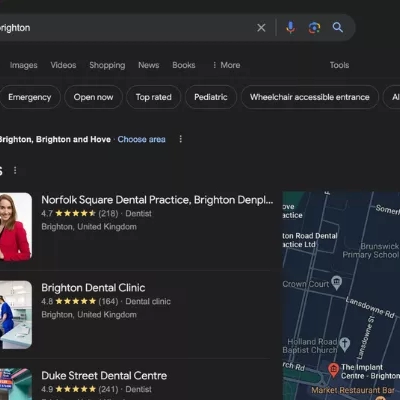This screenshot has height=400, width=400.
Task: Open the three-dot menu beside Choose area
Action: point(181,139)
